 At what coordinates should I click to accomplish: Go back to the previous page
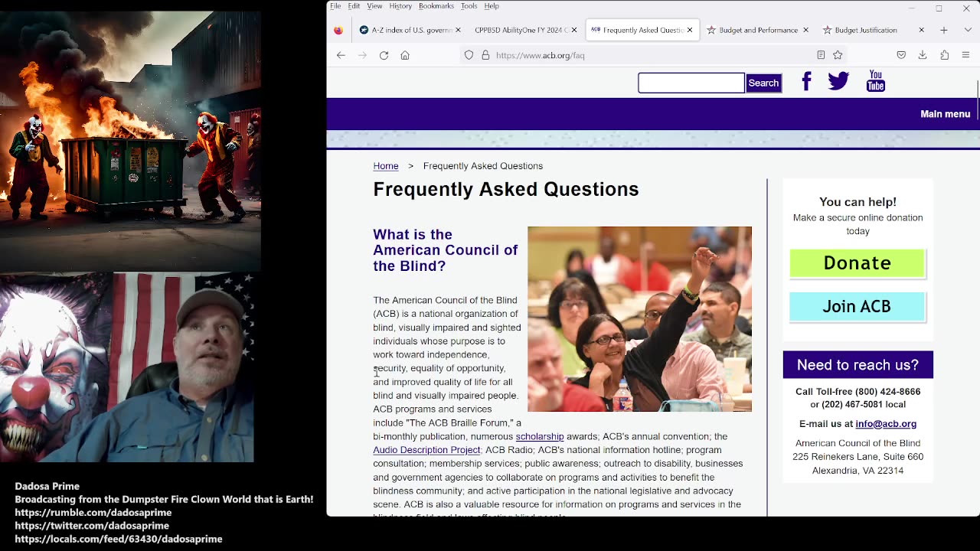341,55
